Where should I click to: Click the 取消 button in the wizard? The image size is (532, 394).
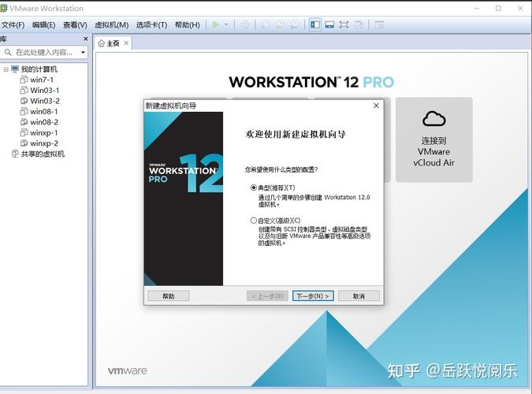[x=359, y=296]
